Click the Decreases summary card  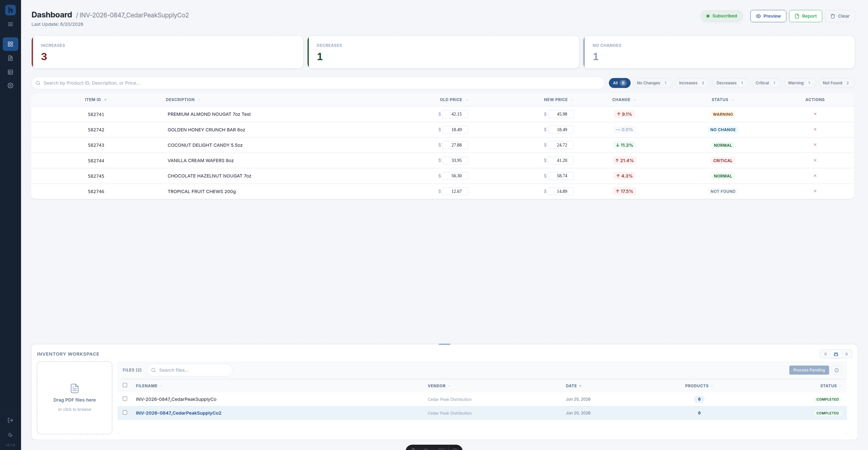[443, 52]
